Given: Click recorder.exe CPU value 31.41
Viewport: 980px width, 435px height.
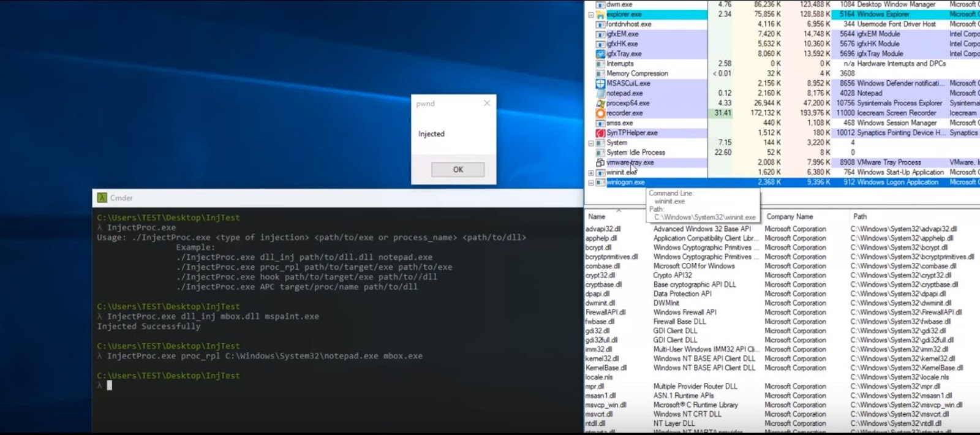Looking at the screenshot, I should click(723, 113).
